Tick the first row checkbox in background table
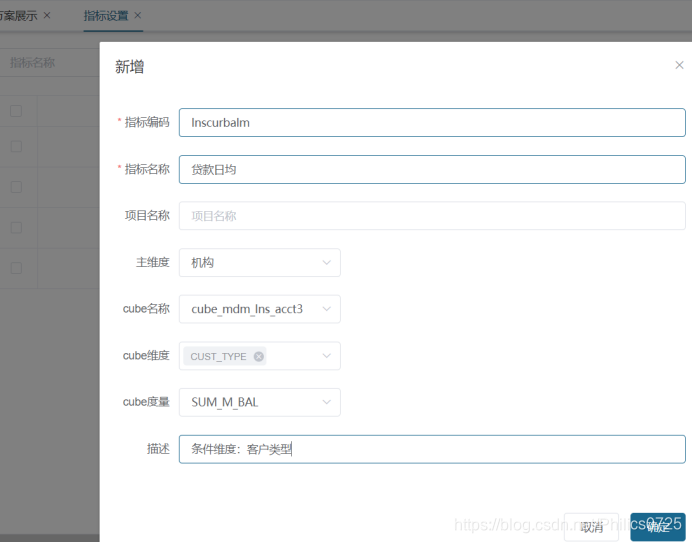The image size is (692, 543). pyautogui.click(x=16, y=111)
